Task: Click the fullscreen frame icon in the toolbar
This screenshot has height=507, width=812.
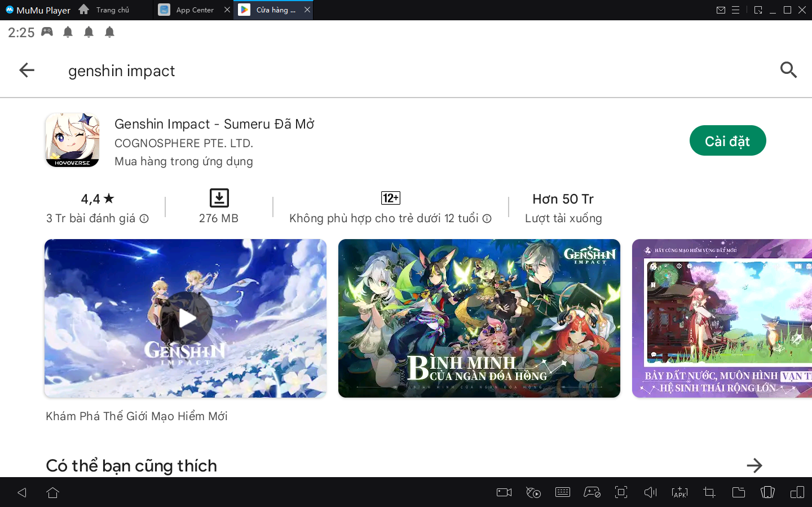Action: pos(621,492)
